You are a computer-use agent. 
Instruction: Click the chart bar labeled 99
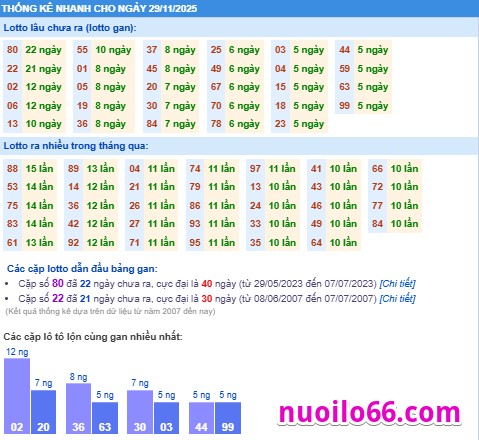click(228, 418)
